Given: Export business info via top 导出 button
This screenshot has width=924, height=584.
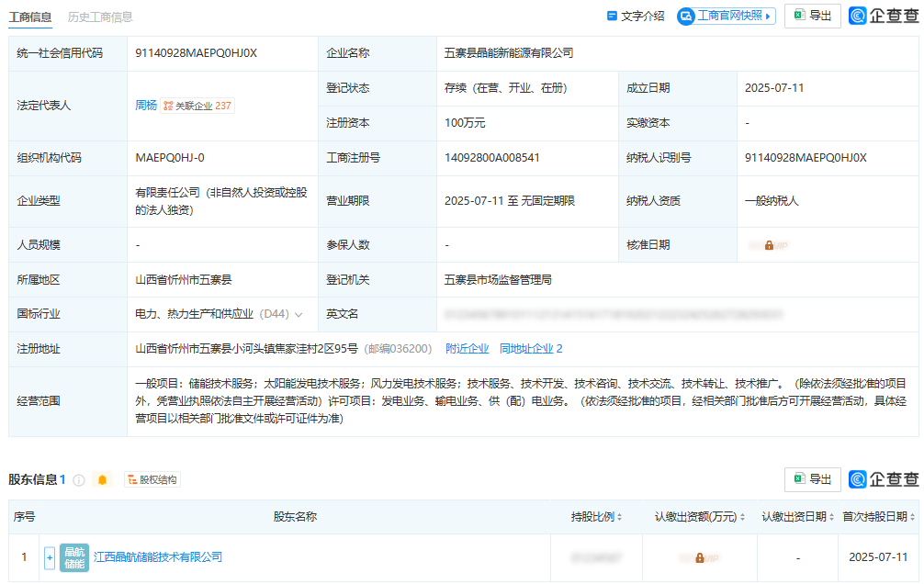Looking at the screenshot, I should pos(812,17).
